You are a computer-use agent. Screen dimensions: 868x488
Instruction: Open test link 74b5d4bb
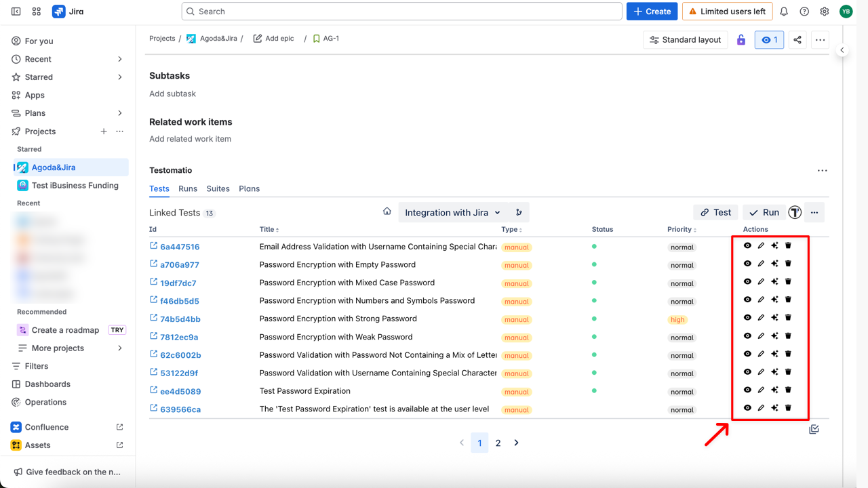(180, 319)
